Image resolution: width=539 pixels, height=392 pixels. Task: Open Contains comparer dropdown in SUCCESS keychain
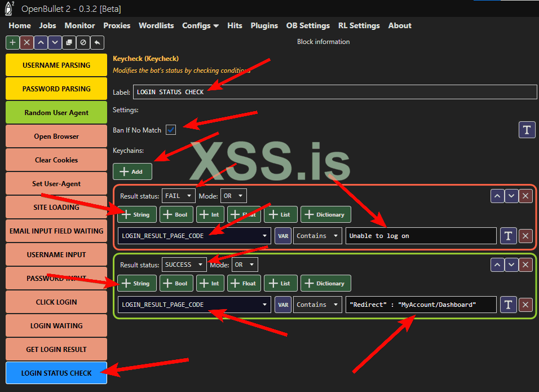(317, 305)
